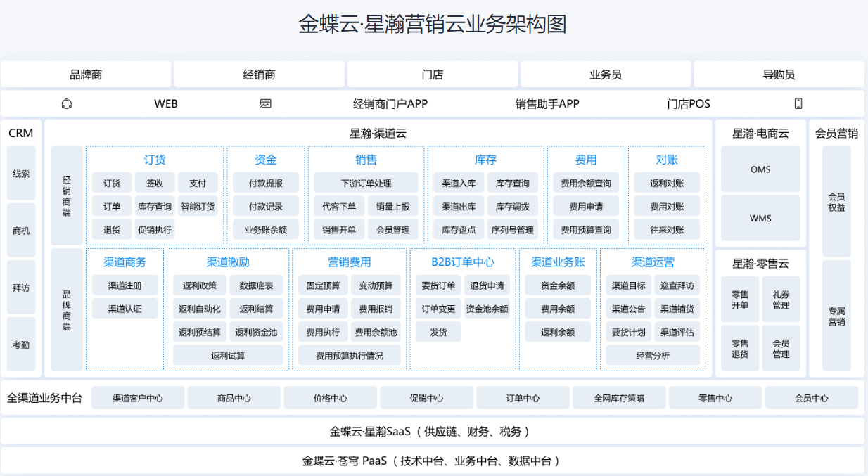Image resolution: width=868 pixels, height=476 pixels.
Task: Click the 库存盘点 box
Action: (x=459, y=229)
